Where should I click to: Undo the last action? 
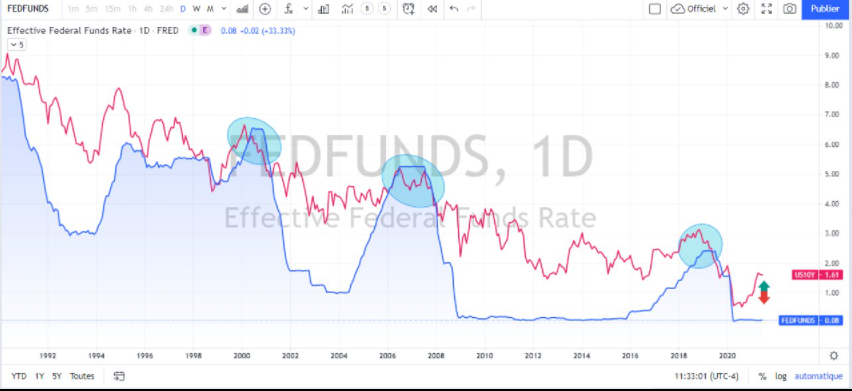point(454,9)
